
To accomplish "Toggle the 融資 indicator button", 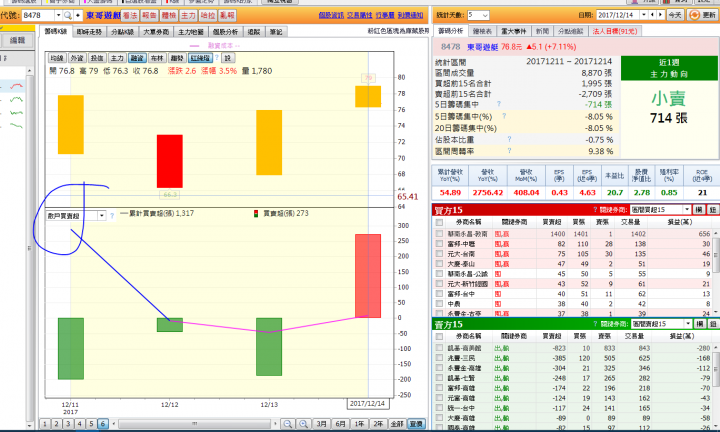I will click(x=137, y=58).
